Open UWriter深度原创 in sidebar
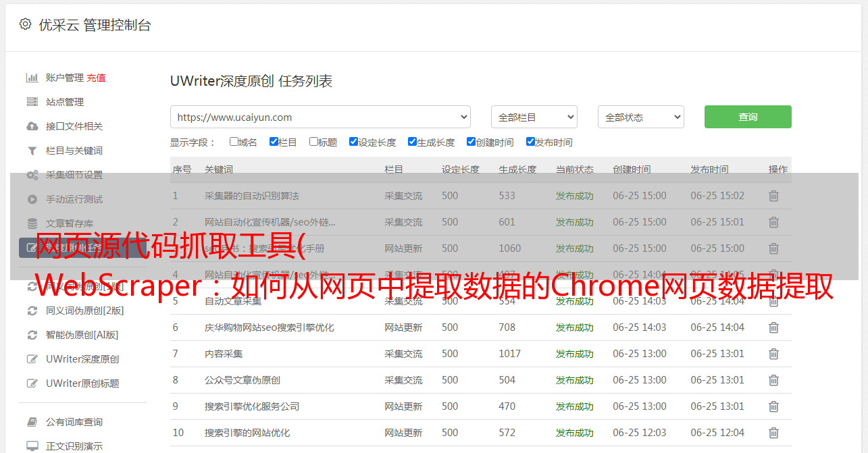 pos(82,359)
